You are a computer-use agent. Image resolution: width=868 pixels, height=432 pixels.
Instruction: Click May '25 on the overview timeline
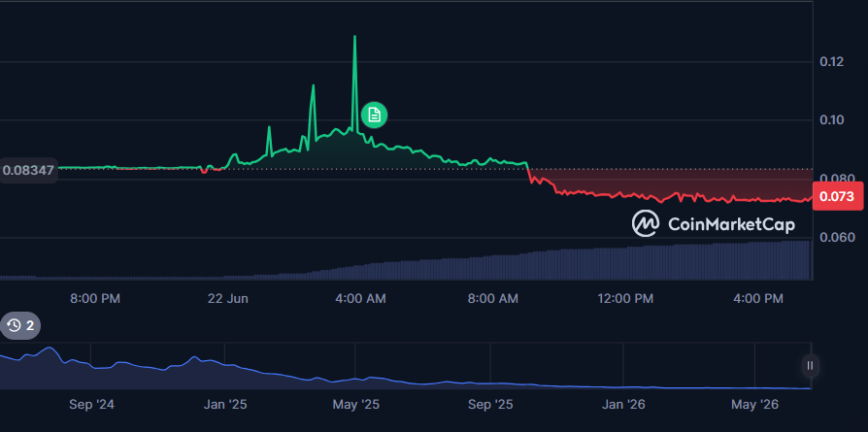pos(356,405)
